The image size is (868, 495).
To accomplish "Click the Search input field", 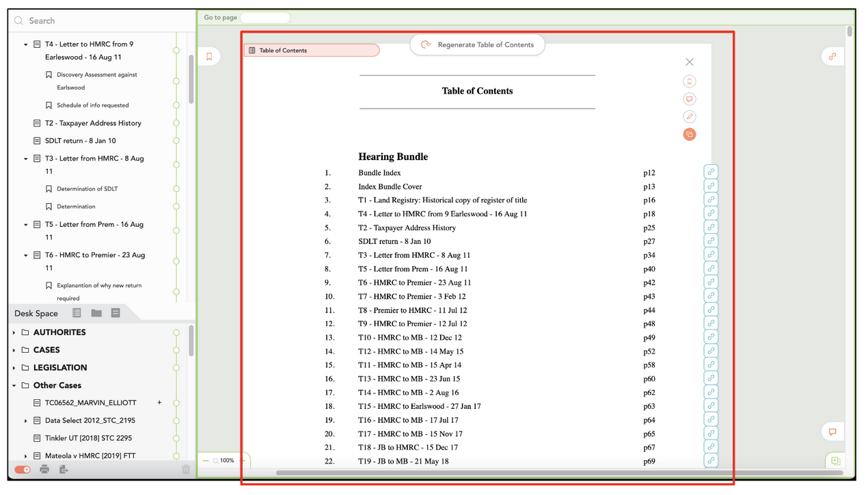I will pos(103,21).
